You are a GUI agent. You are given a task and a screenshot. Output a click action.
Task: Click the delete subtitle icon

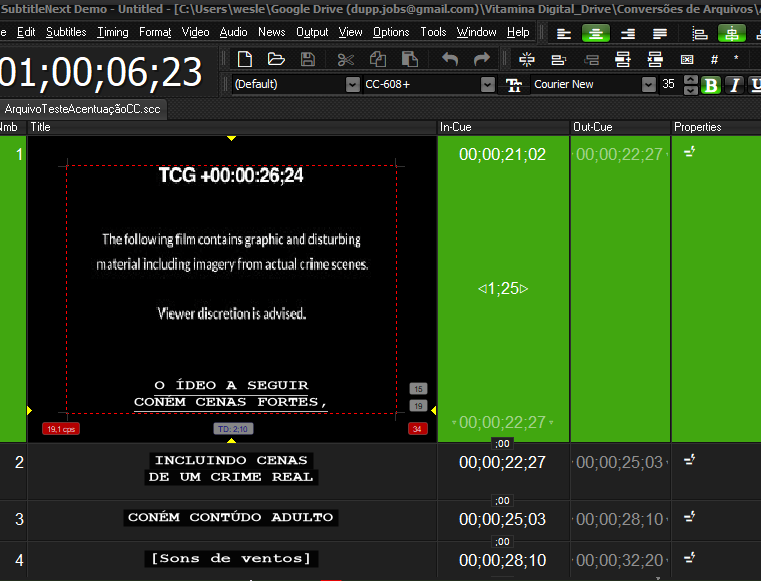click(x=655, y=59)
